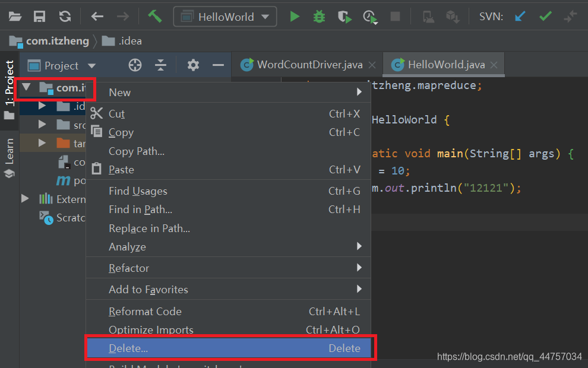Choose Replace in Path... menu entry
Viewport: 588px width, 368px height.
coord(229,229)
